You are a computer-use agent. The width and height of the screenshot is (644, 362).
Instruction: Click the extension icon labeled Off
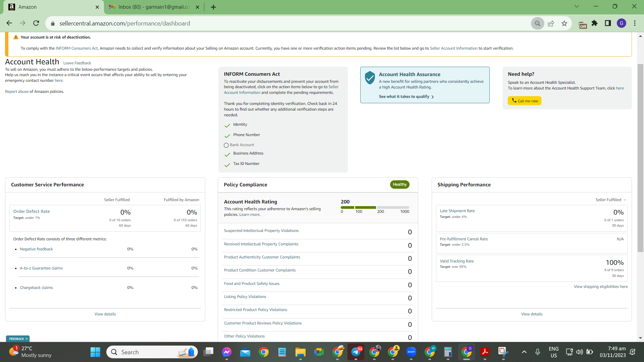(x=583, y=24)
